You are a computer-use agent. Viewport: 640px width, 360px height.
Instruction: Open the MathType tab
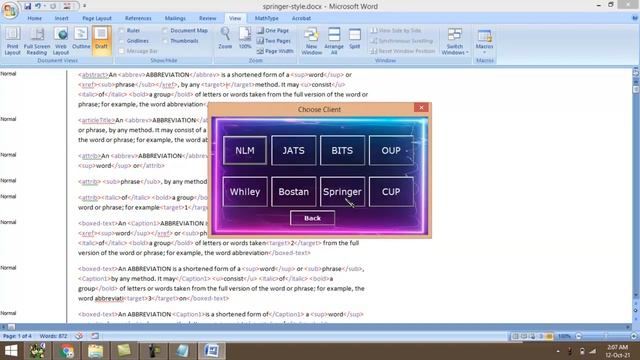[x=267, y=18]
